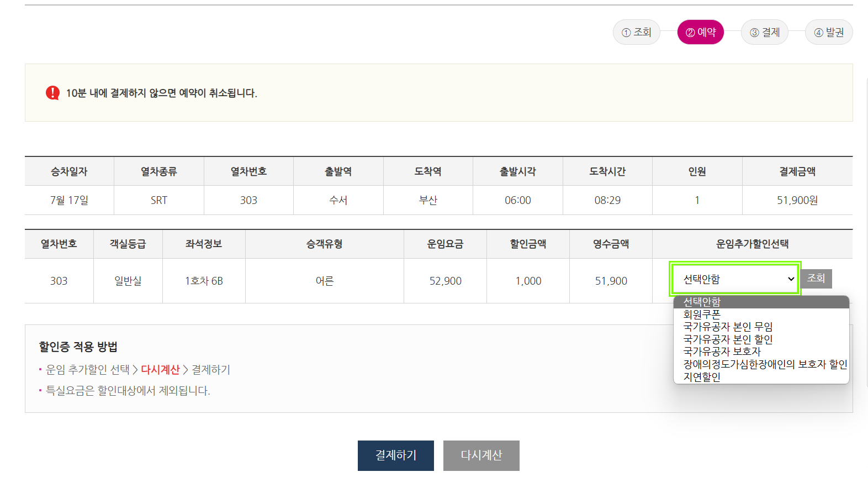Click the ④ 발권 step indicator

pos(829,32)
